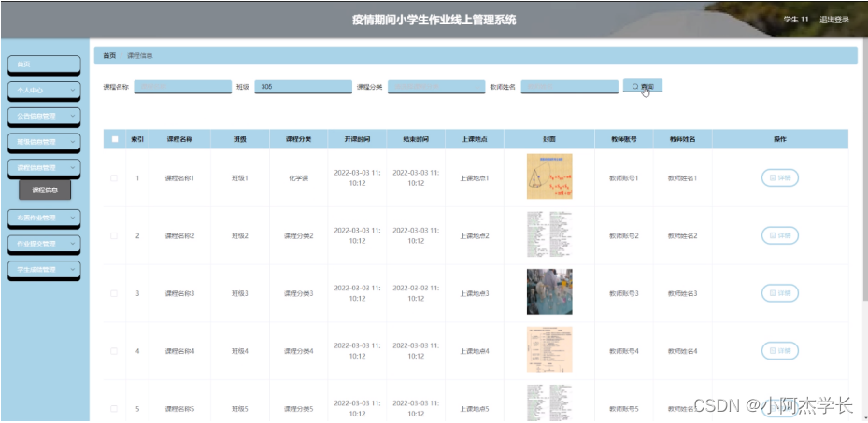Open 详情 for 课程名称1 row

click(x=780, y=178)
